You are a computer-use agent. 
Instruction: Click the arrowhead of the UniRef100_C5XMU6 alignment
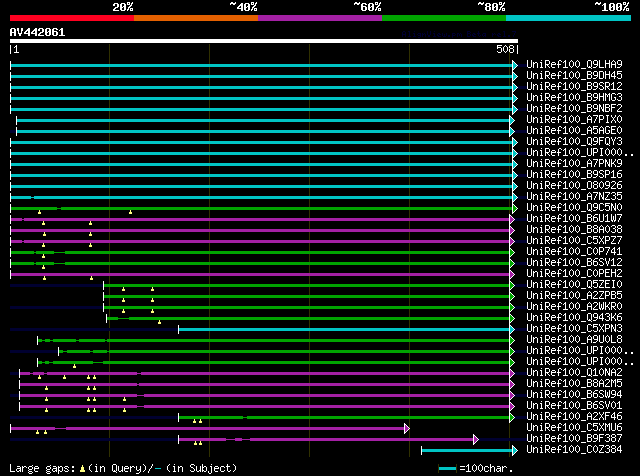pyautogui.click(x=407, y=428)
